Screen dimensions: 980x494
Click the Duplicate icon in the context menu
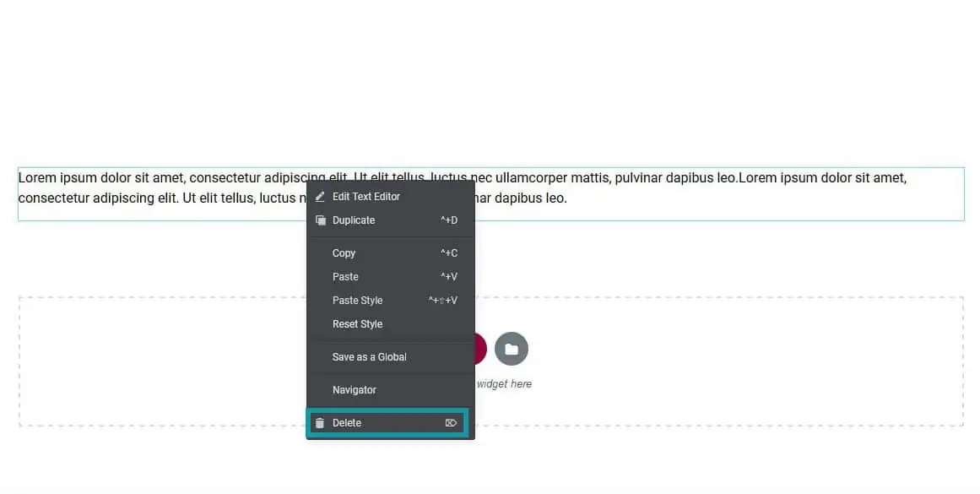coord(320,220)
